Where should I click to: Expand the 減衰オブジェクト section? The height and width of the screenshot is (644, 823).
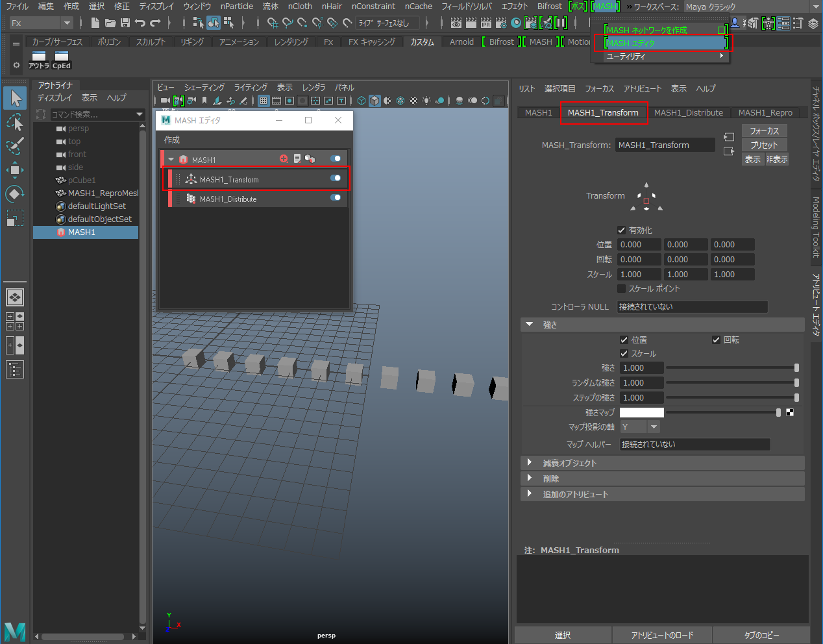tap(530, 462)
